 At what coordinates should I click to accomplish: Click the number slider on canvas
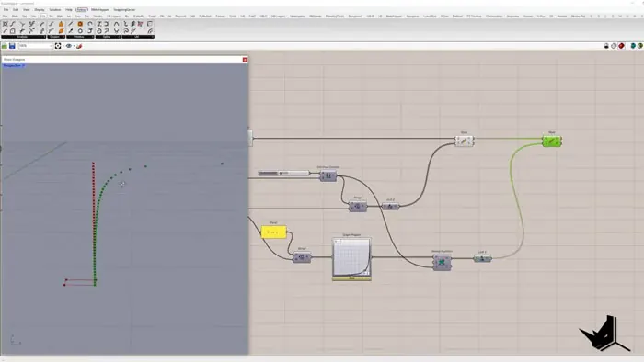(x=283, y=173)
